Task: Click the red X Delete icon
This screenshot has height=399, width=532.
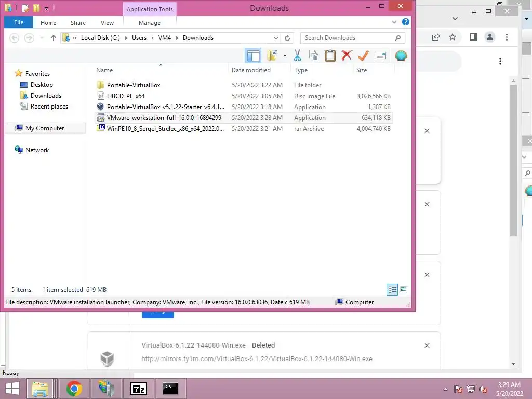Action: point(347,55)
